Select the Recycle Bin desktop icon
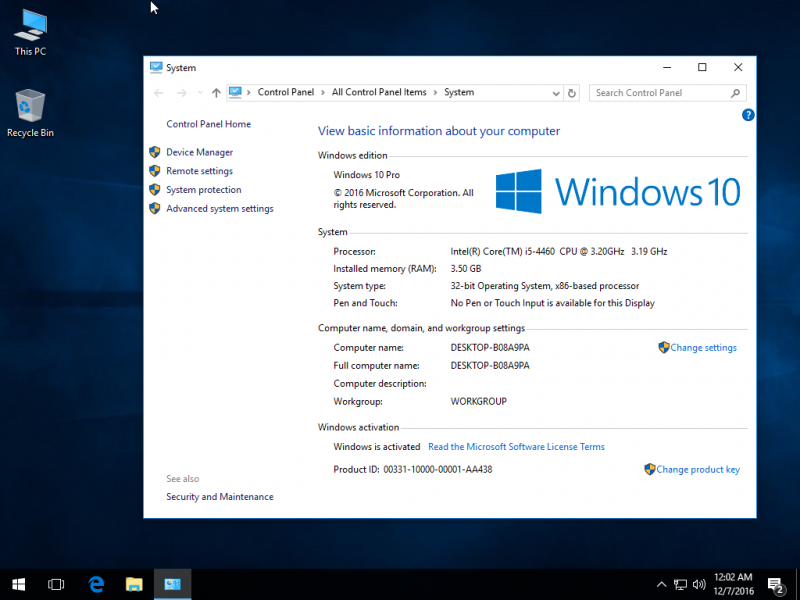800x600 pixels. [x=30, y=113]
